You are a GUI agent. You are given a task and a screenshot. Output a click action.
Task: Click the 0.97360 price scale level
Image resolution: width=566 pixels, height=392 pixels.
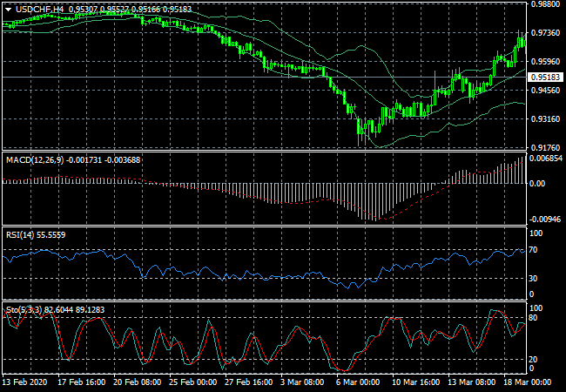545,33
